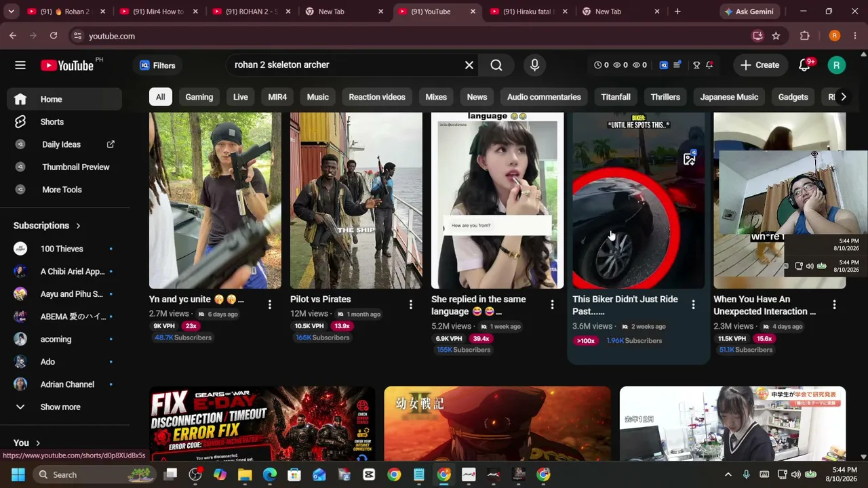Open the Chrome extensions puzzle icon
The image size is (868, 488).
805,36
